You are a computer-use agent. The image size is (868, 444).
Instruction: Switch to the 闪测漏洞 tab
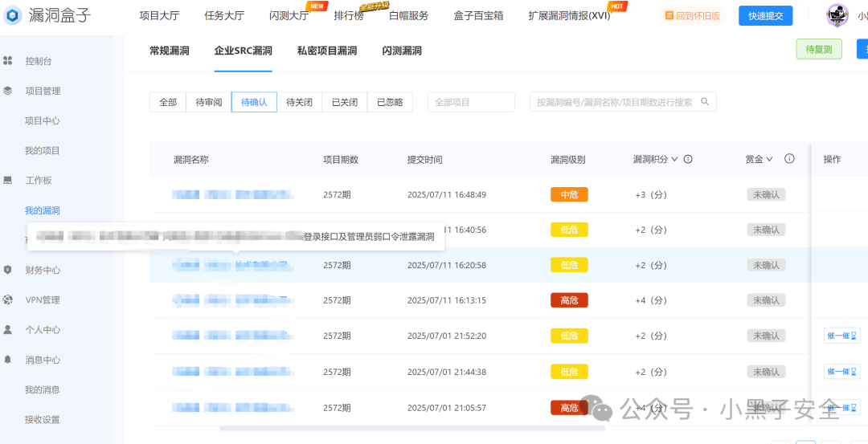click(x=401, y=51)
